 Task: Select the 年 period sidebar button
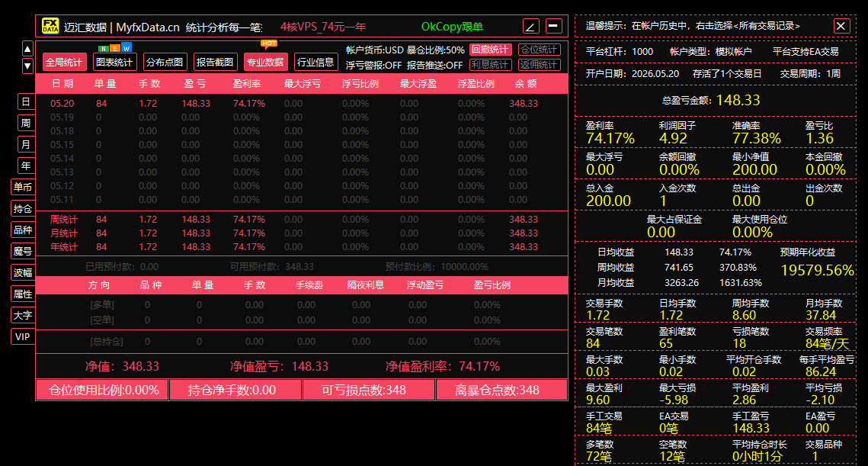pos(26,166)
